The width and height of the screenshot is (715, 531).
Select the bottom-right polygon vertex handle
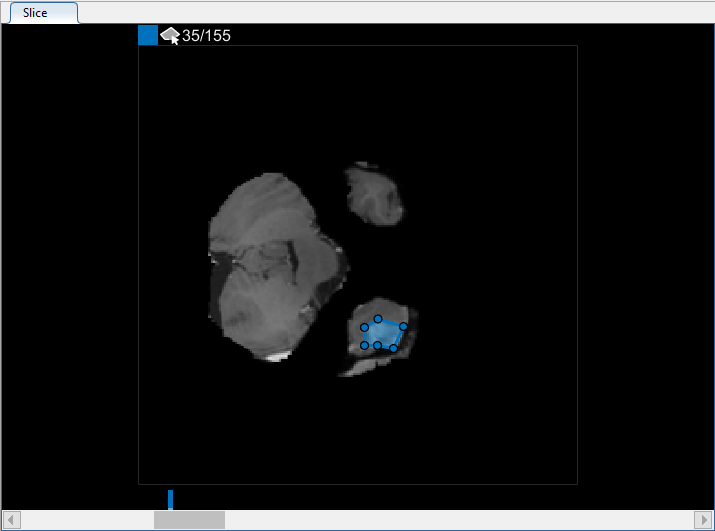393,349
